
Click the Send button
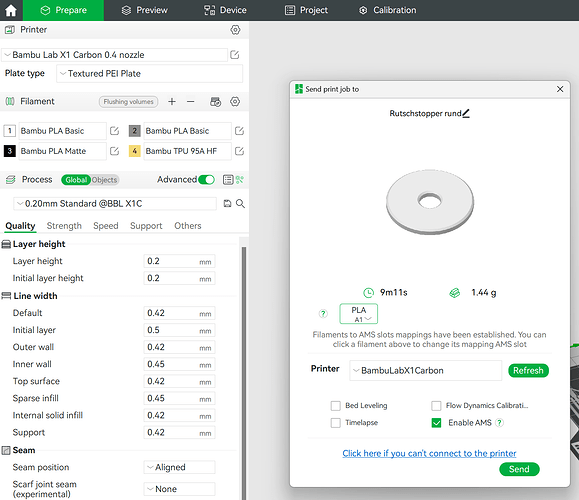[519, 469]
